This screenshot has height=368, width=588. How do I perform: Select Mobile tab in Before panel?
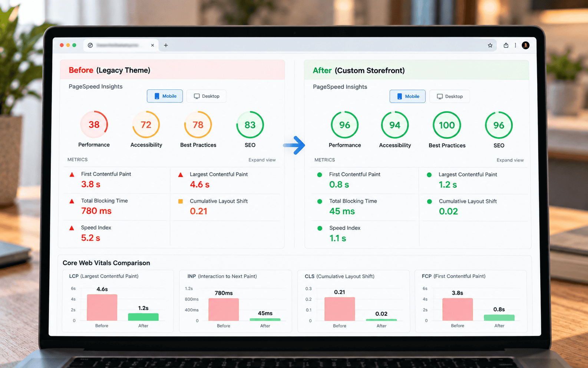(x=165, y=96)
